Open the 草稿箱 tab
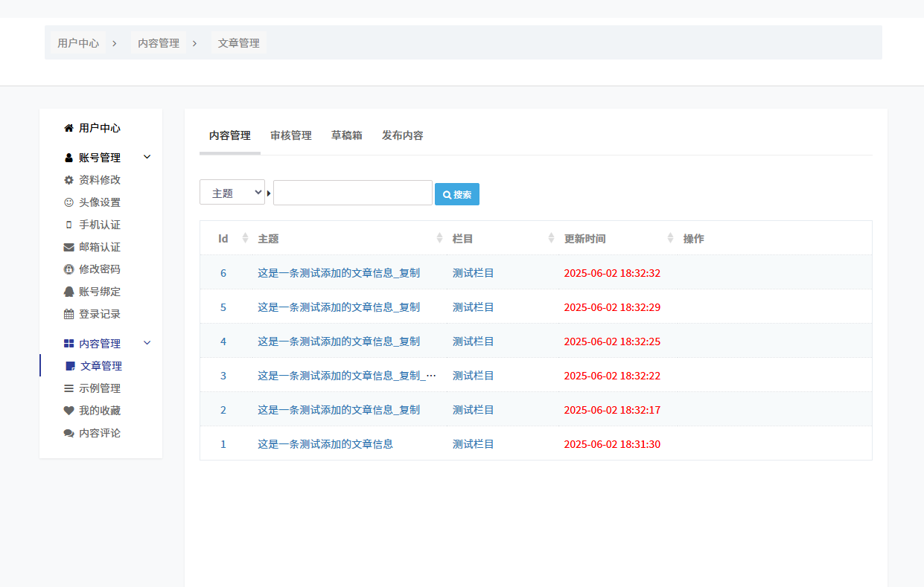 click(x=347, y=135)
